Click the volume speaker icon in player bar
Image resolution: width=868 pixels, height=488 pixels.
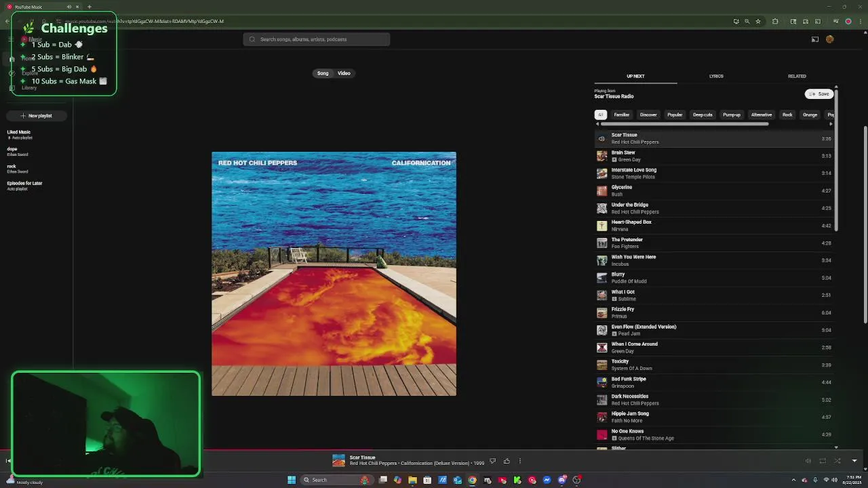808,461
